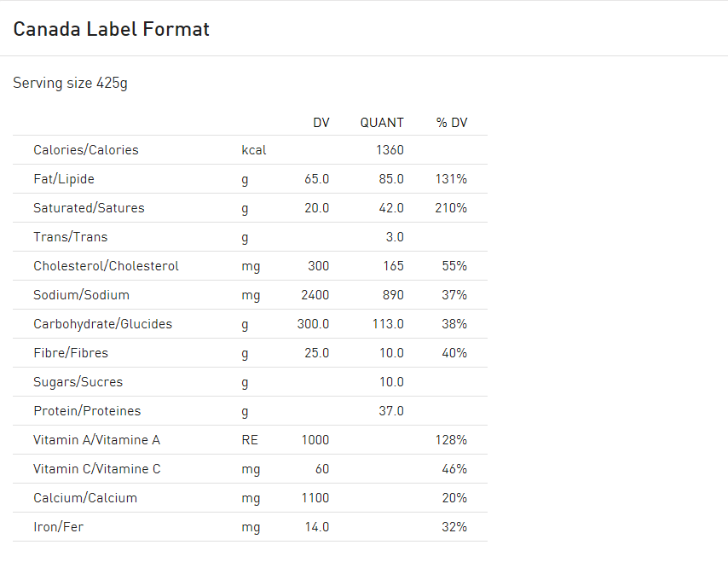The height and width of the screenshot is (568, 728).
Task: Select the Vitamin A/Vitamine A row
Action: point(251,440)
